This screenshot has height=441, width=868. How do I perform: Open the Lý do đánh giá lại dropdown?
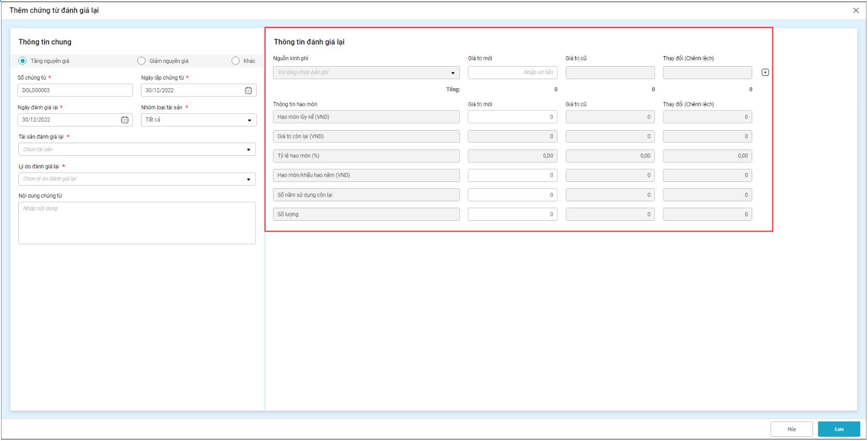click(137, 179)
